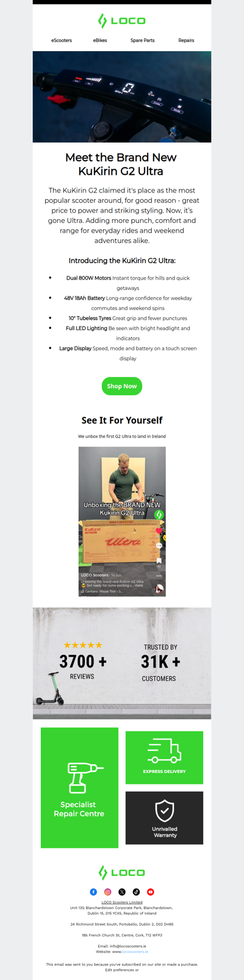The image size is (244, 980).
Task: Open the LOCO Scooters Limited link
Action: [x=122, y=902]
